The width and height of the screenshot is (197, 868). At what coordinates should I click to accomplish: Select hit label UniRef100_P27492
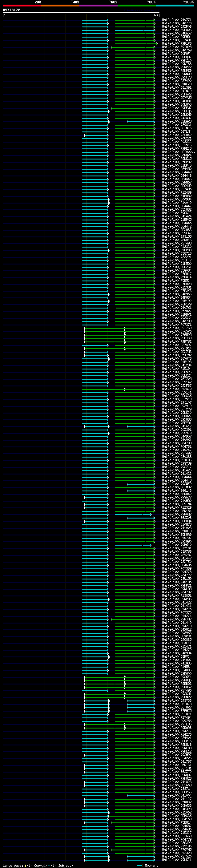coord(176,453)
